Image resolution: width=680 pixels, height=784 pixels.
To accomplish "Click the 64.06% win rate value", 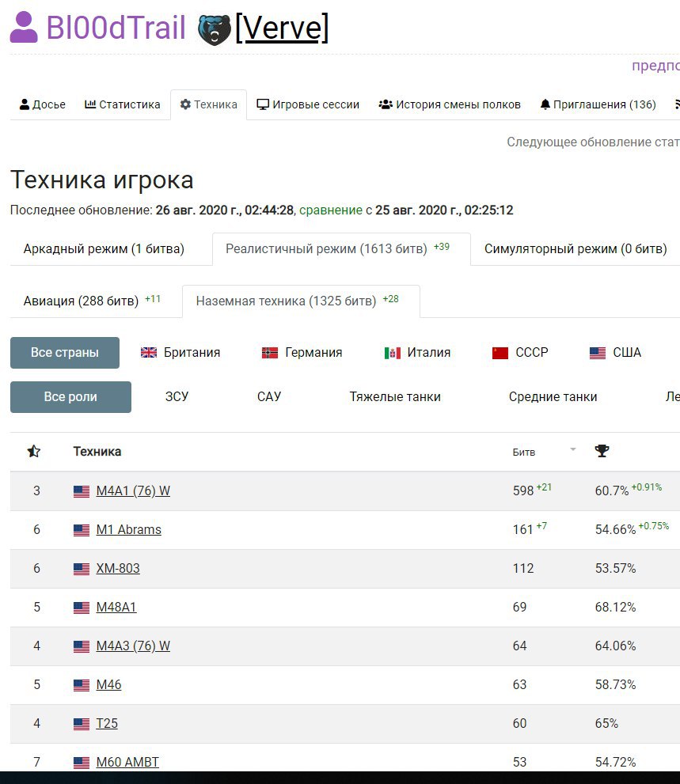I will click(x=615, y=646).
